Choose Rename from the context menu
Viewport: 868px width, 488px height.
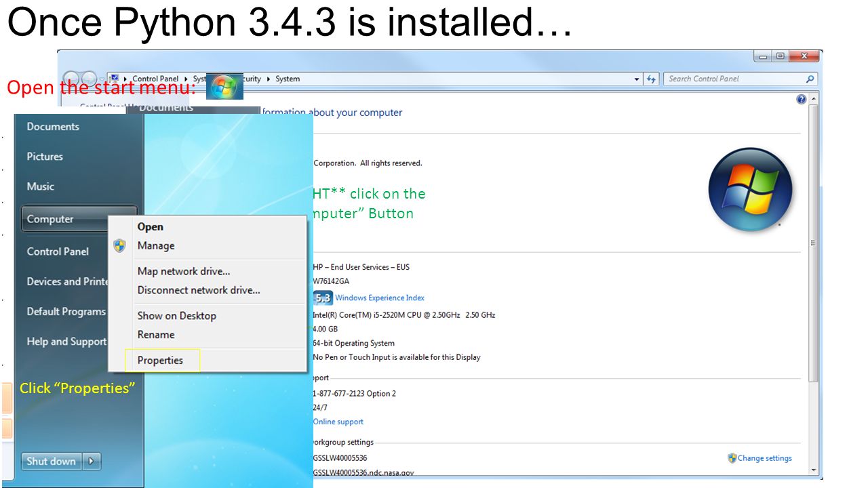click(156, 335)
